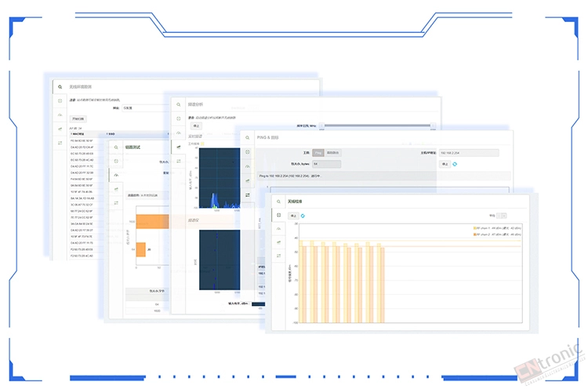The image size is (588, 389).
Task: Click gauge icon in PING window sidebar
Action: pos(248,166)
